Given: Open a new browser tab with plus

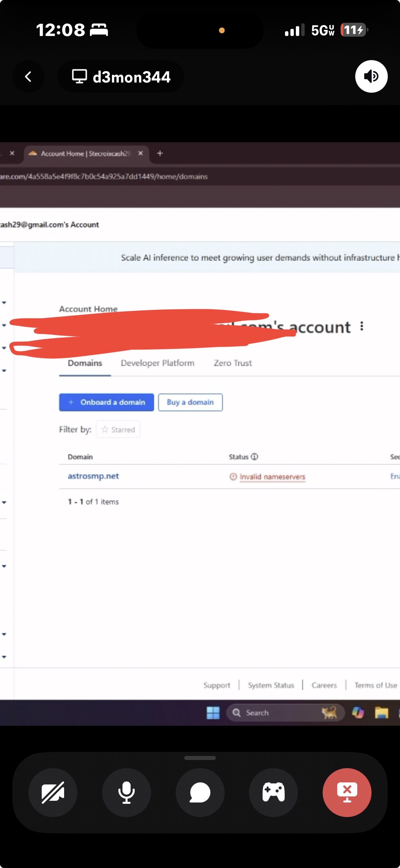Looking at the screenshot, I should 160,153.
